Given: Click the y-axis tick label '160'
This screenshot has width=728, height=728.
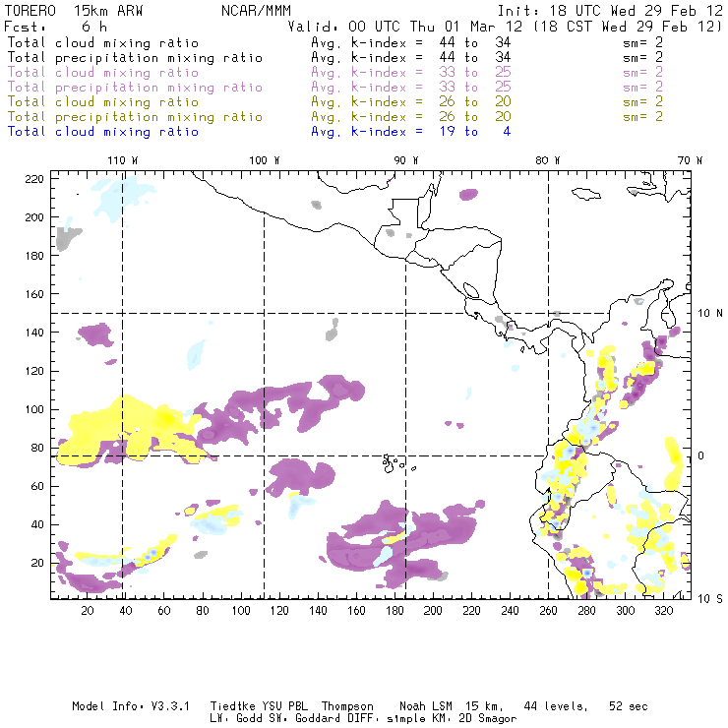Looking at the screenshot, I should click(x=34, y=294).
